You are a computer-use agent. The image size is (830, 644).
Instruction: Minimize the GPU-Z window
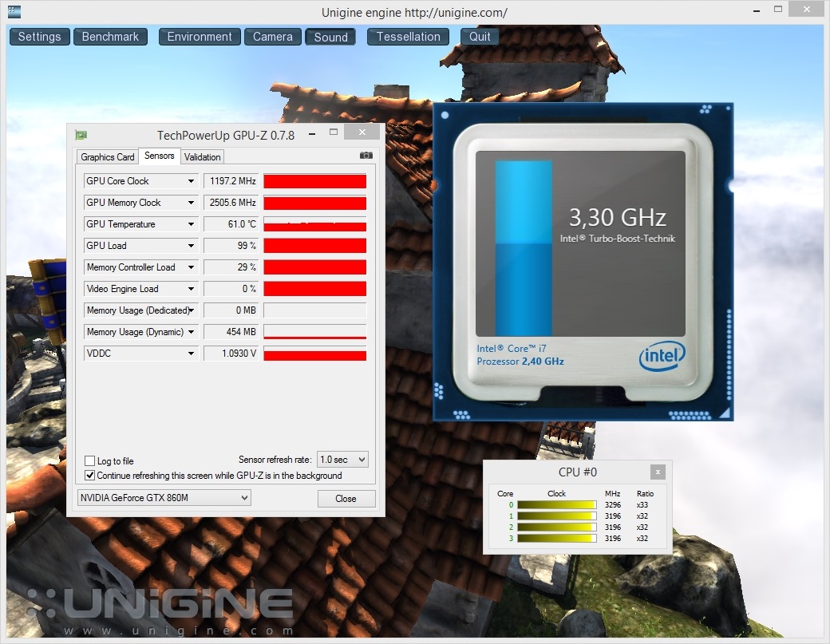[312, 134]
